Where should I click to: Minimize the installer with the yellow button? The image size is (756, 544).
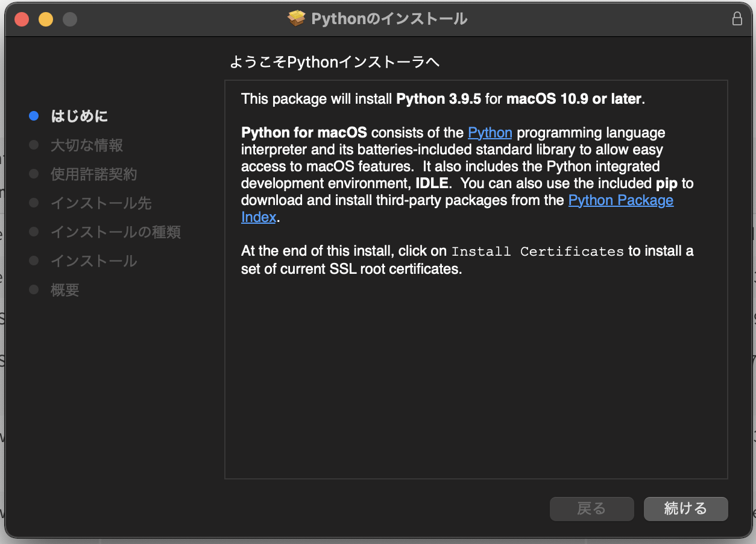pos(46,19)
